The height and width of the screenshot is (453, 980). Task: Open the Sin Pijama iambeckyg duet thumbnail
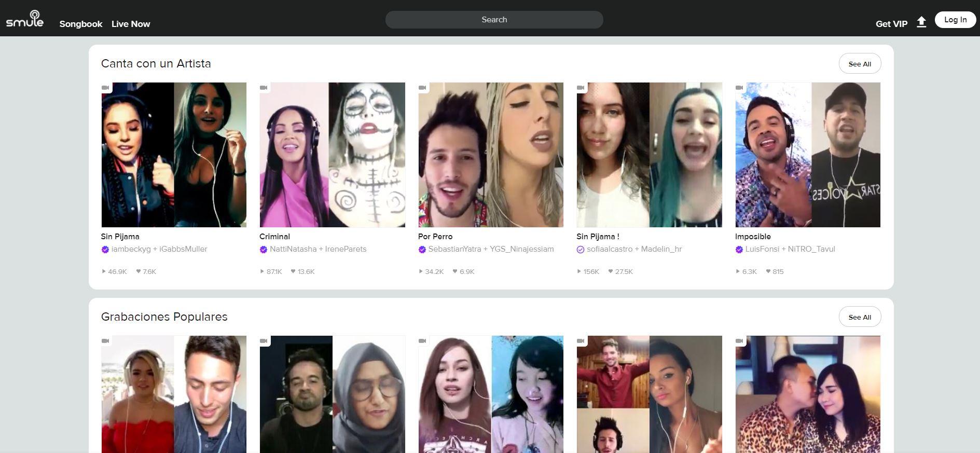[x=174, y=155]
